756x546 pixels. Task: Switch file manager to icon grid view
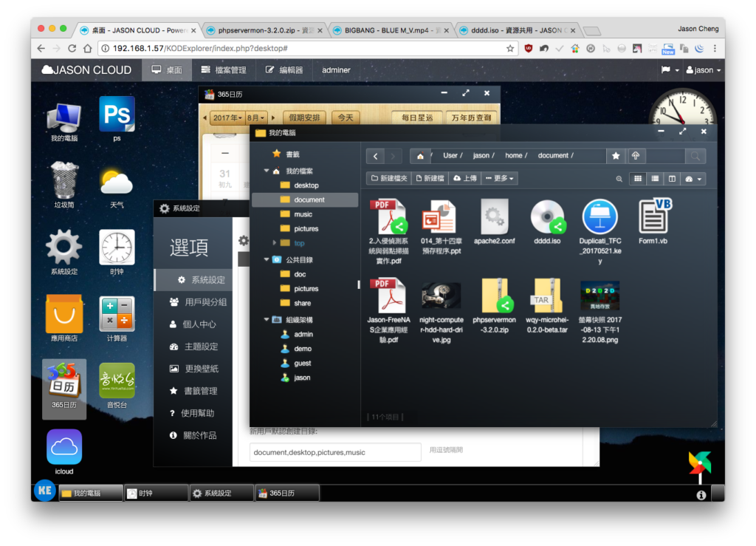638,179
